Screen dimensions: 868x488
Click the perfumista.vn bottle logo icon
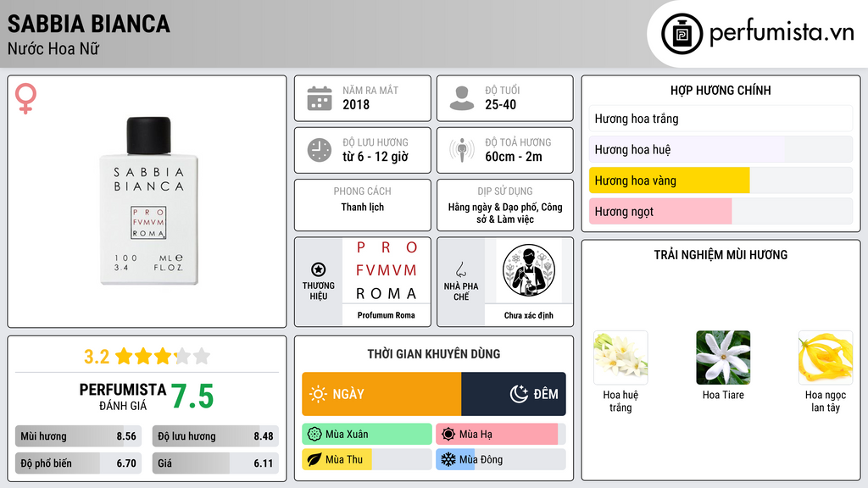682,34
